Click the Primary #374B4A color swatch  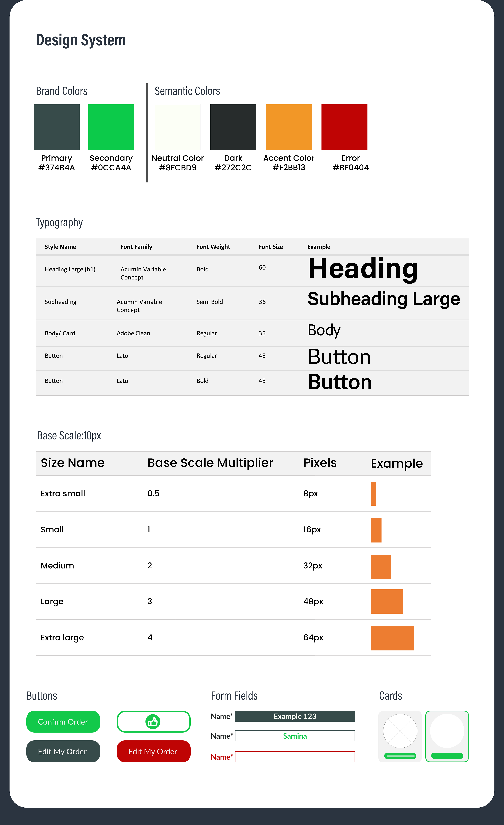(57, 127)
